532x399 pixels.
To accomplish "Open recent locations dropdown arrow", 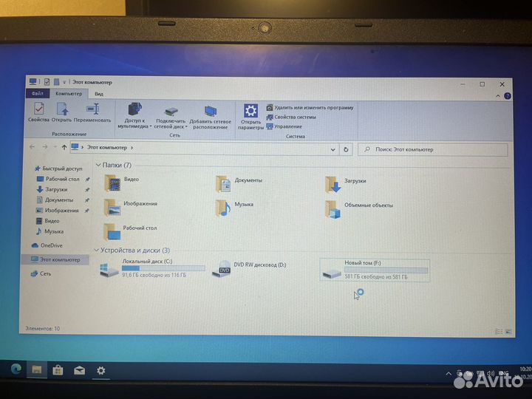I will point(55,147).
